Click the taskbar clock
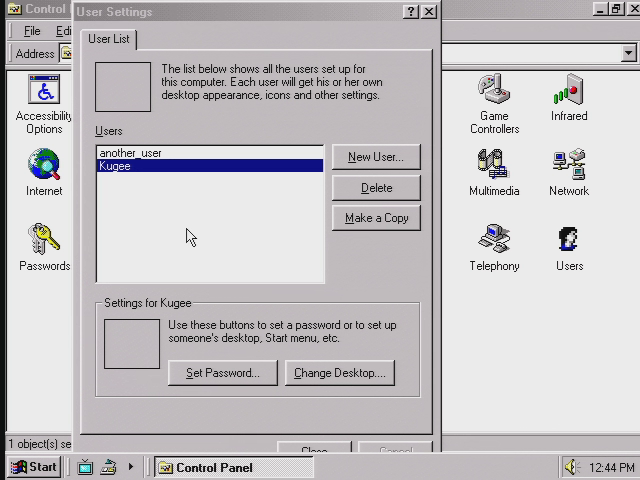The width and height of the screenshot is (640, 480). coord(611,467)
